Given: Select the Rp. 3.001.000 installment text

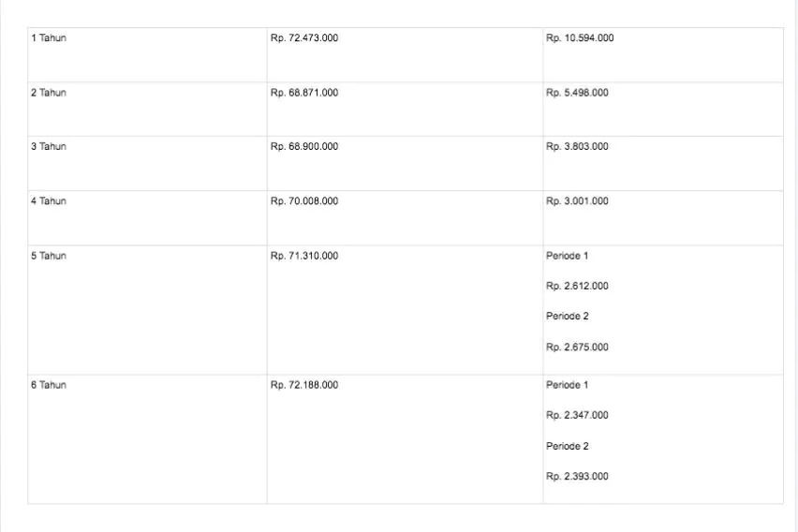Looking at the screenshot, I should click(577, 201).
